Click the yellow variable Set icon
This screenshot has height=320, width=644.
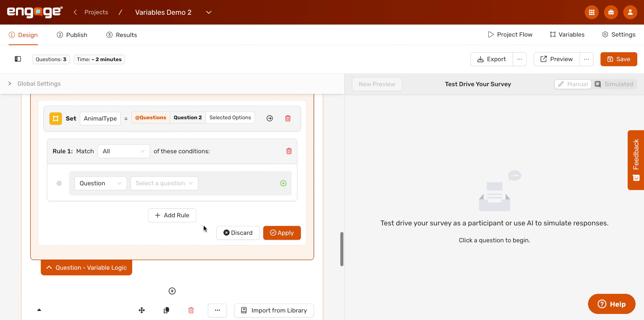[56, 119]
